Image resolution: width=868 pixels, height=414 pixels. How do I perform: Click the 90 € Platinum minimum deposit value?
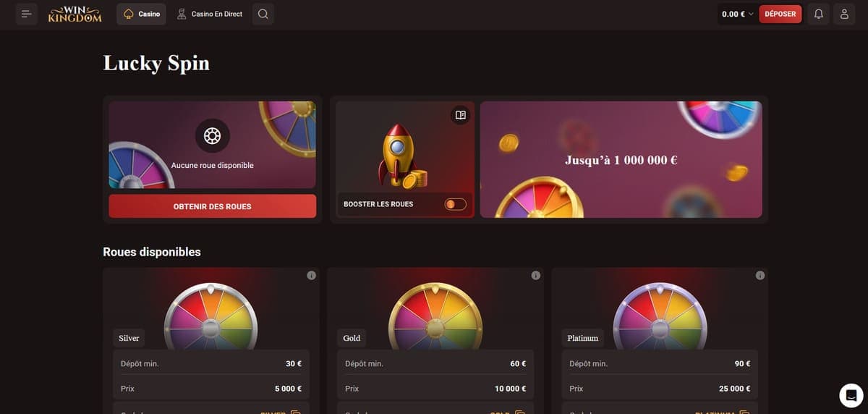coord(742,364)
